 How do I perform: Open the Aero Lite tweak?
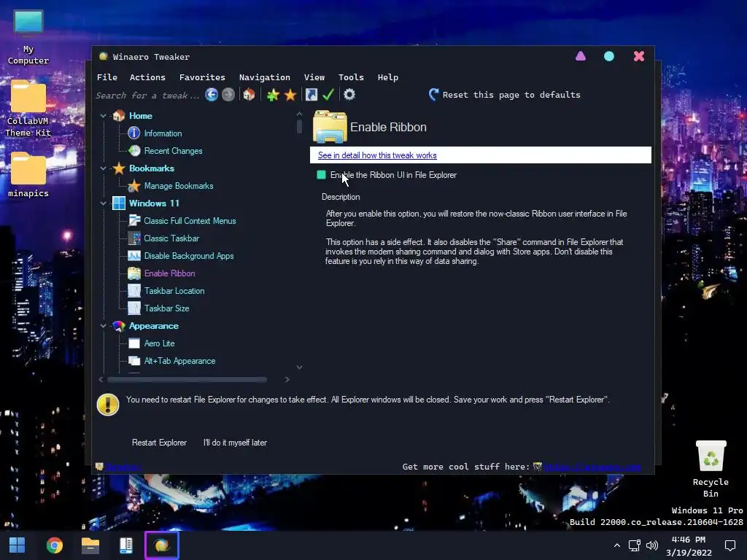pyautogui.click(x=159, y=343)
